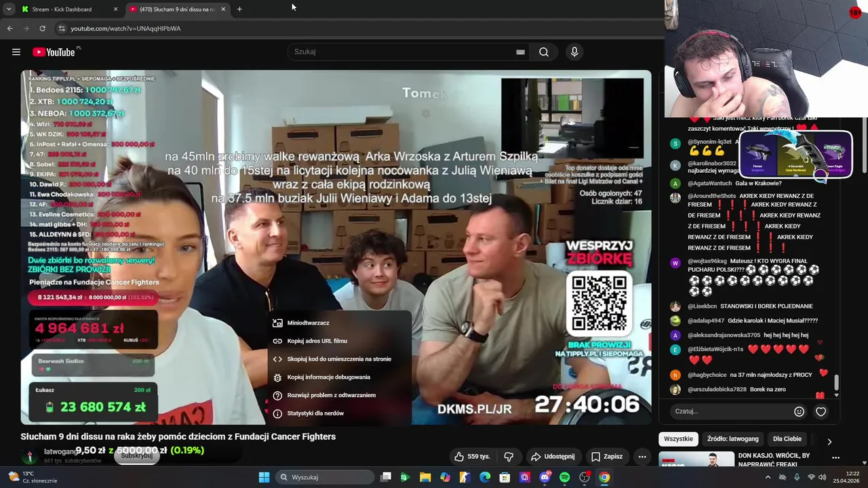Screen dimensions: 868x488
Task: Open the Windows Start menu
Action: pos(264,477)
